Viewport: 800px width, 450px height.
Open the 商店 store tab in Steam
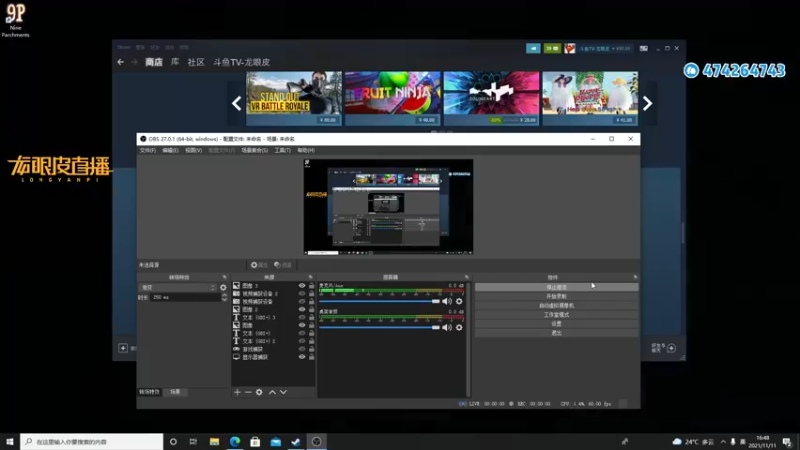(154, 62)
